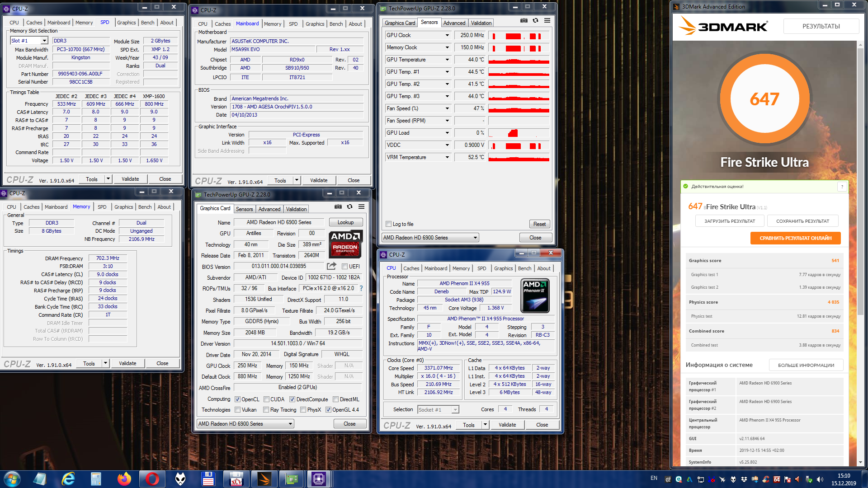Switch to 3DMark on the taskbar
The width and height of the screenshot is (868, 488).
(264, 479)
